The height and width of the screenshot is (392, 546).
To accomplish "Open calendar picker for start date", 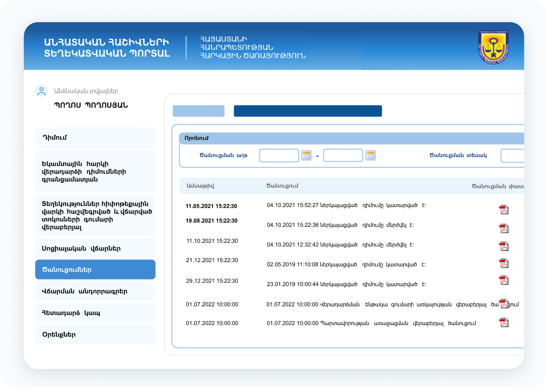I will 306,155.
